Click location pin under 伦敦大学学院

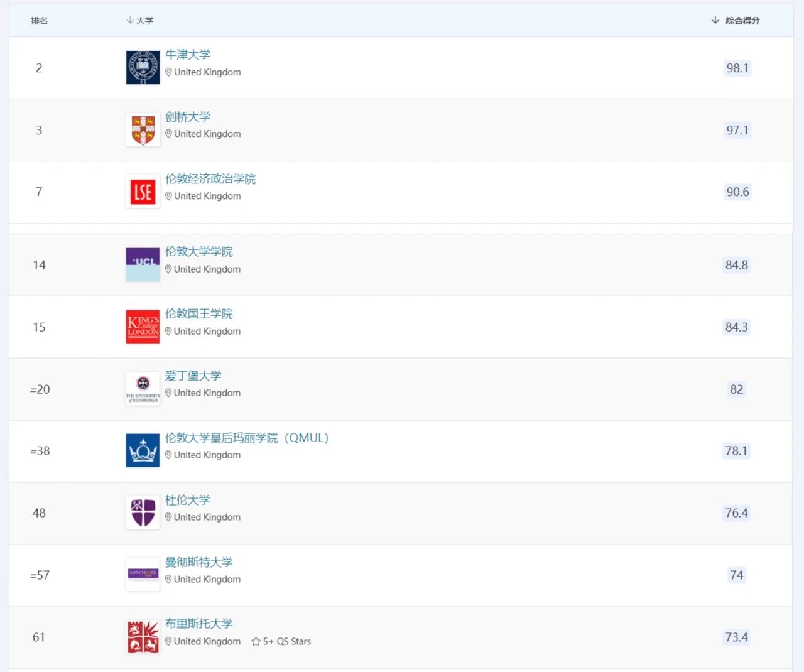[x=168, y=269]
